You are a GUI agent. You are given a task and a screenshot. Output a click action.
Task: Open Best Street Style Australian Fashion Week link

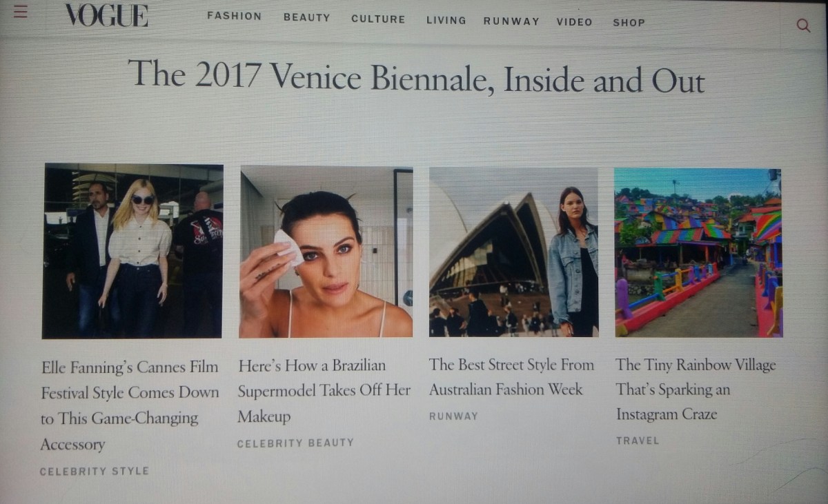pyautogui.click(x=511, y=376)
